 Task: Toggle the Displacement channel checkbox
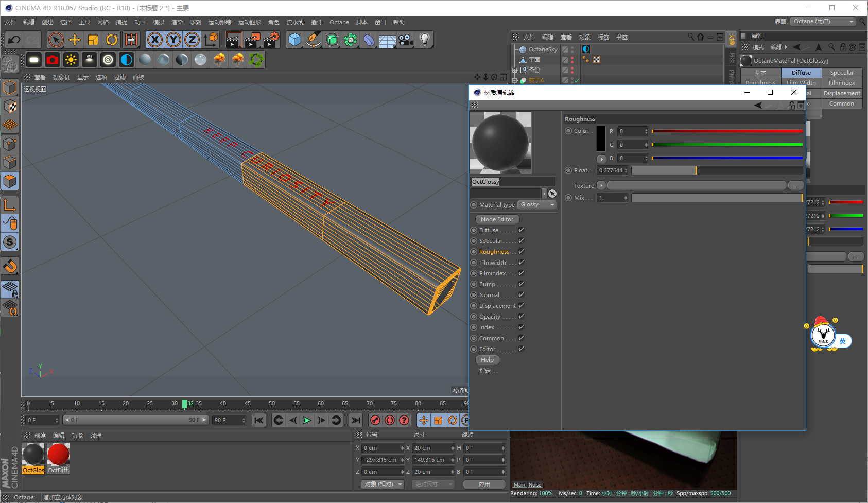click(x=521, y=306)
